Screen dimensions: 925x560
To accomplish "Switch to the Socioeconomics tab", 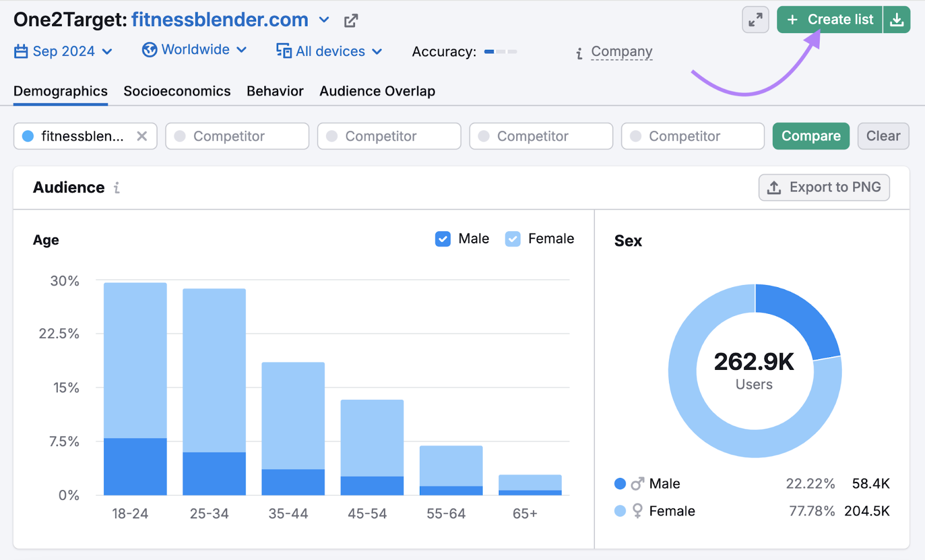I will [x=177, y=91].
